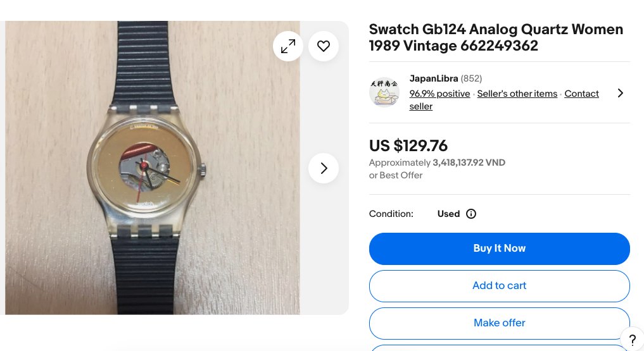This screenshot has width=644, height=351.
Task: Open the Condition info icon
Action: tap(471, 214)
